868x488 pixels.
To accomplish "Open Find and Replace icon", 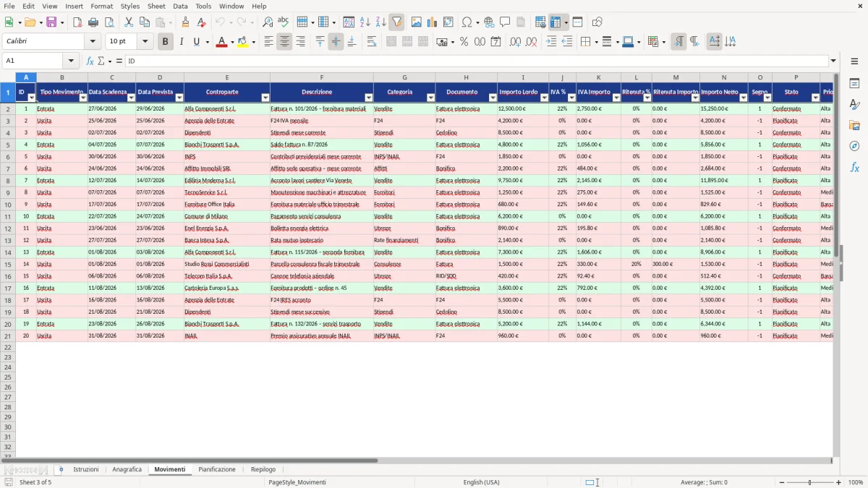I will pyautogui.click(x=268, y=22).
